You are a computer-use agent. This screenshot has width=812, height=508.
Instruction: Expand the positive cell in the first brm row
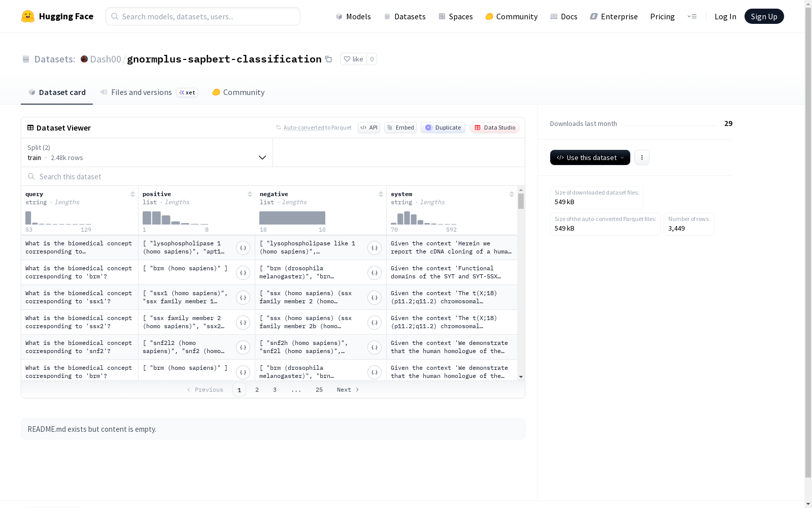[x=243, y=273]
